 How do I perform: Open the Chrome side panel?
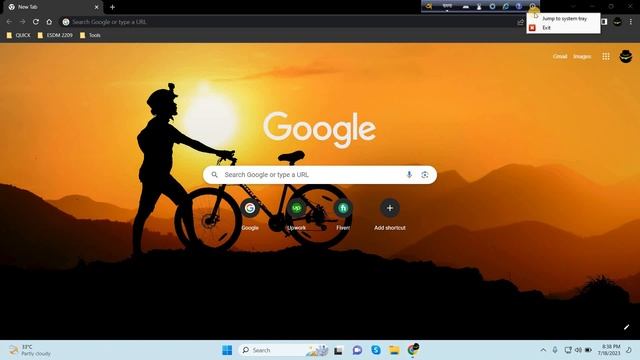point(604,22)
